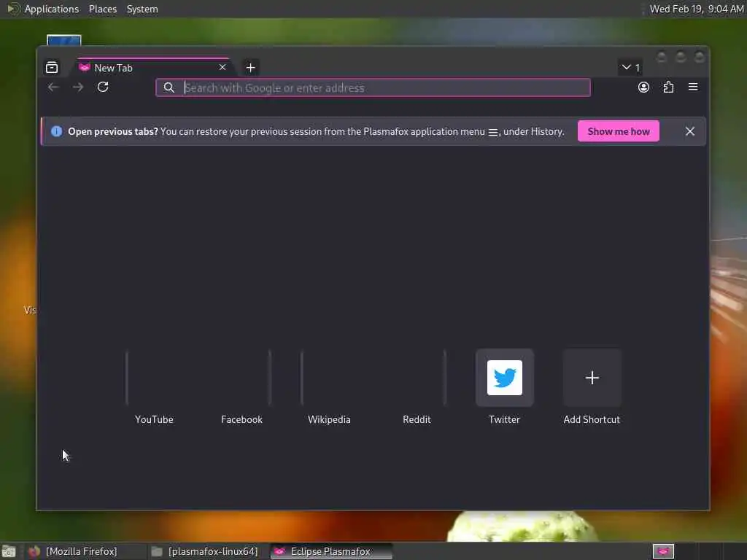Close the New Tab tab
747x560 pixels.
222,68
